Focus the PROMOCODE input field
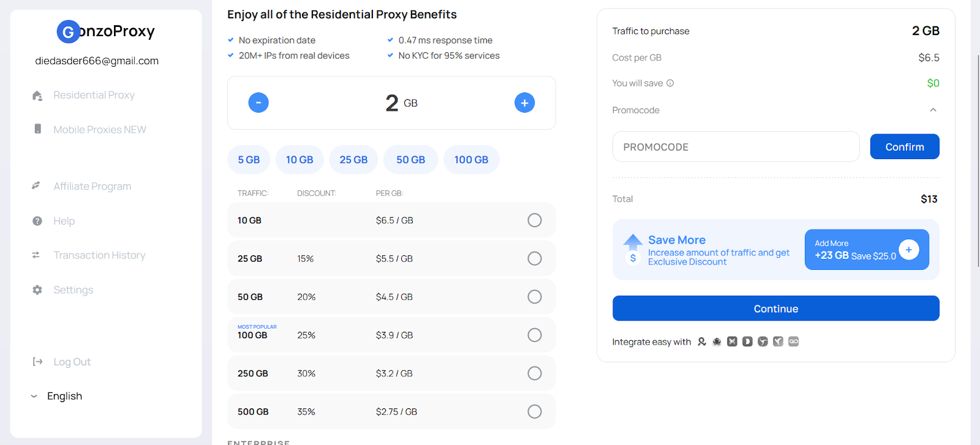980x445 pixels. point(736,147)
